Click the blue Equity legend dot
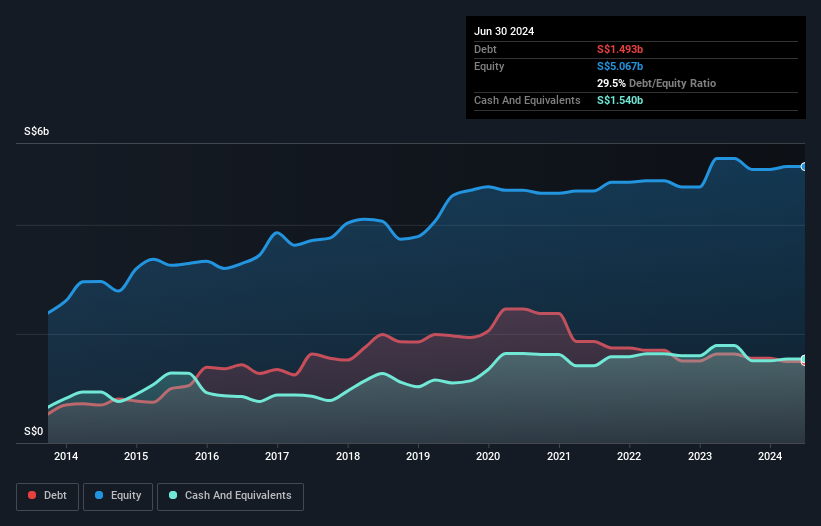This screenshot has height=526, width=821. coord(99,495)
